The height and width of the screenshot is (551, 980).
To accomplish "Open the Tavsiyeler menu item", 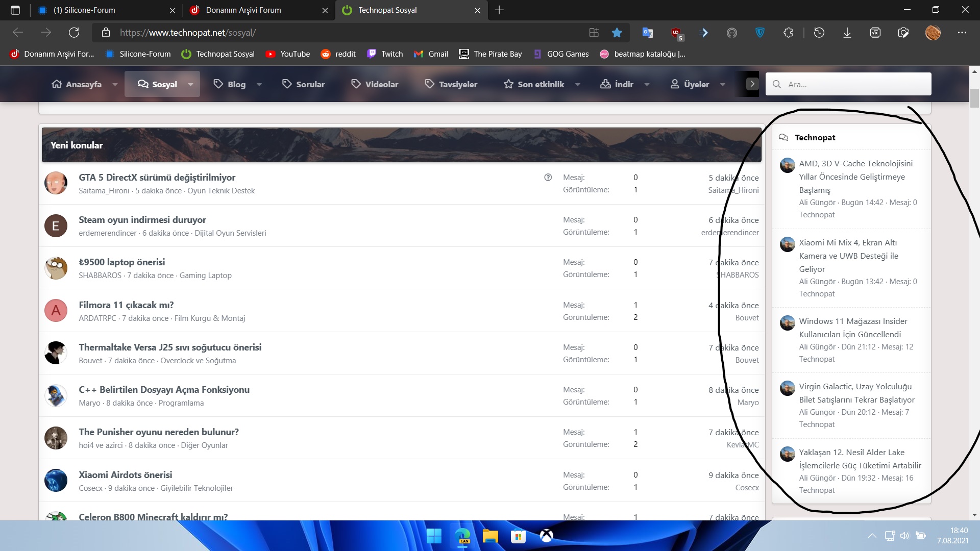I will 451,85.
